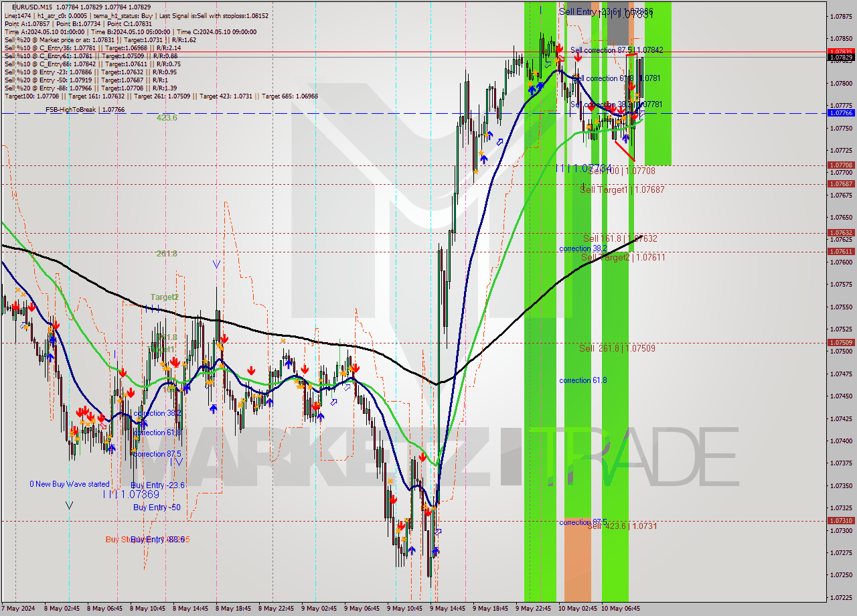Click the 1.07225 price axis value
The height and width of the screenshot is (616, 857).
point(841,597)
